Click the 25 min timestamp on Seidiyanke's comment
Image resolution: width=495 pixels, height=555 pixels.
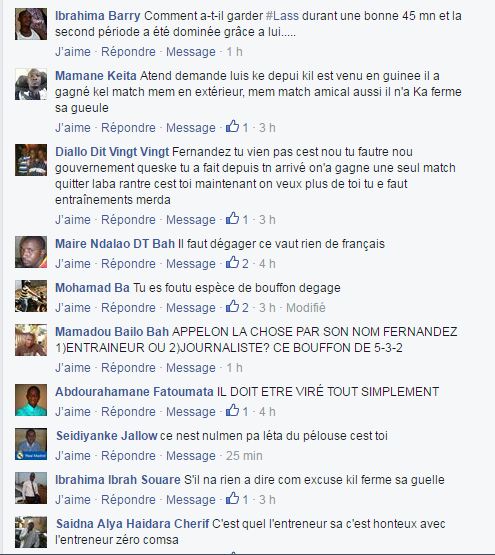244,456
